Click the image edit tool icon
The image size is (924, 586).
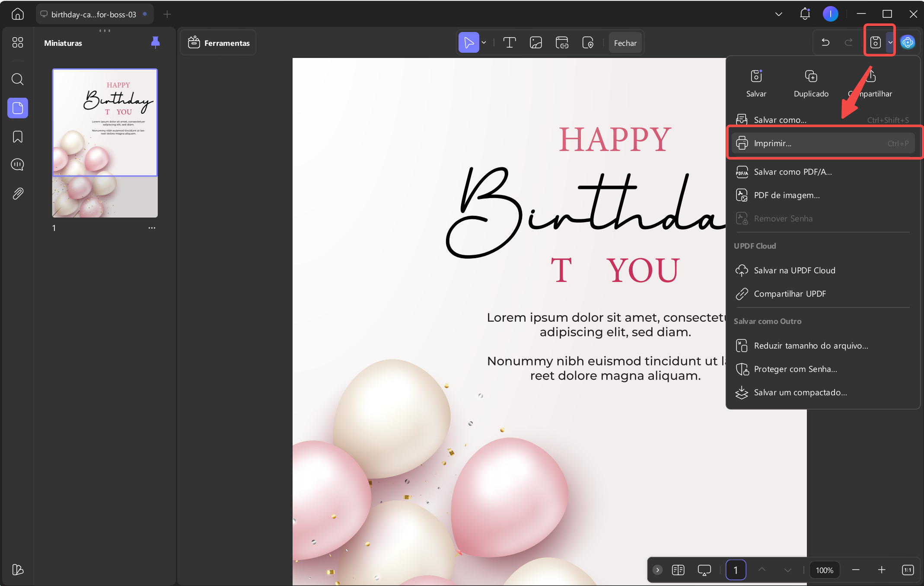pos(536,42)
